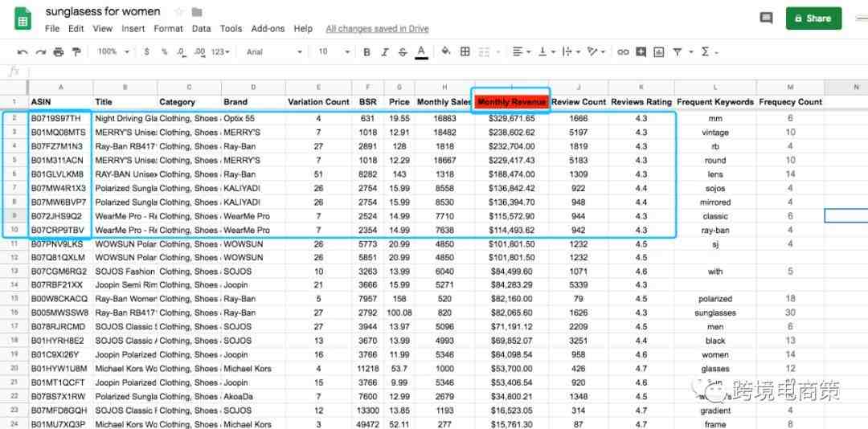The image size is (868, 429).
Task: Select cell $84,499.60
Action: point(511,272)
